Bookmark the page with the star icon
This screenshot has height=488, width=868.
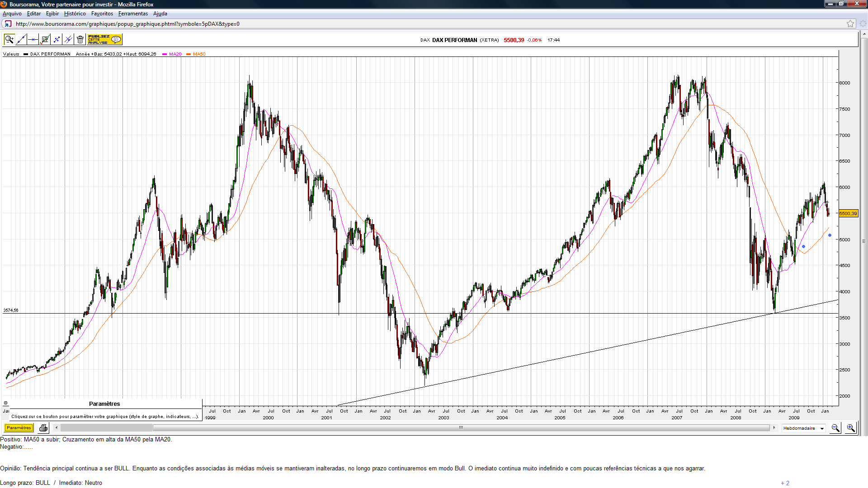[850, 24]
